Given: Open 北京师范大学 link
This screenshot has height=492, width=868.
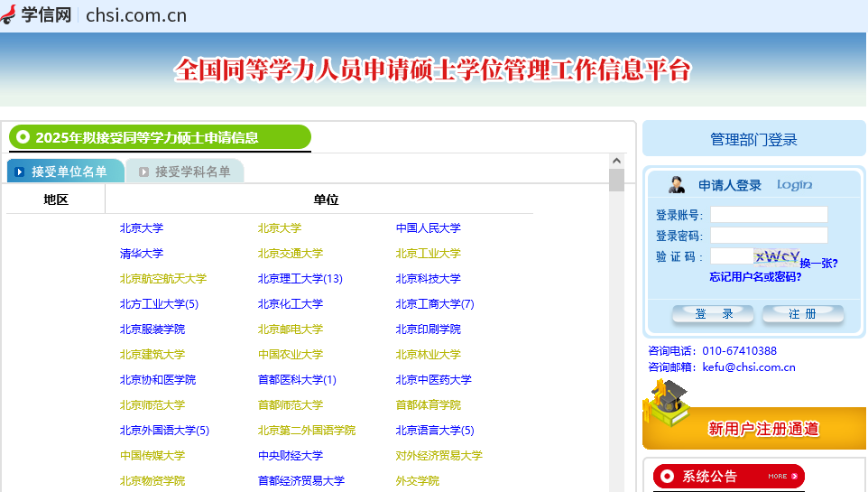Looking at the screenshot, I should click(152, 405).
